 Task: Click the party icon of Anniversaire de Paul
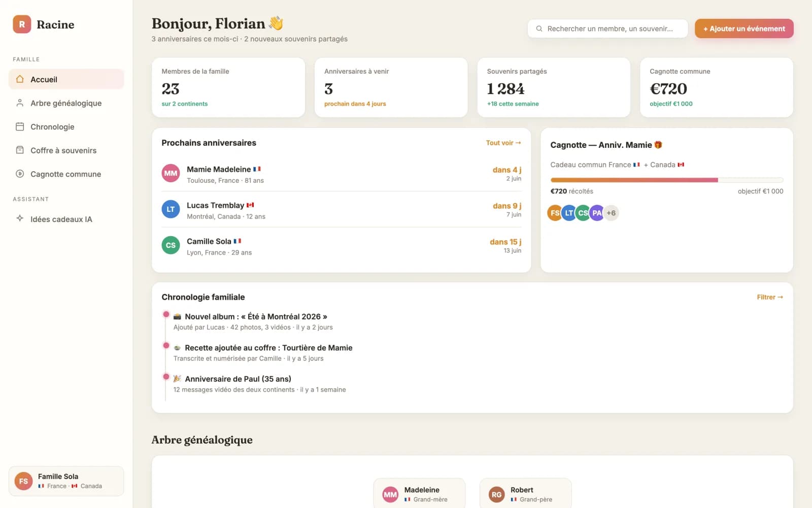(x=177, y=379)
